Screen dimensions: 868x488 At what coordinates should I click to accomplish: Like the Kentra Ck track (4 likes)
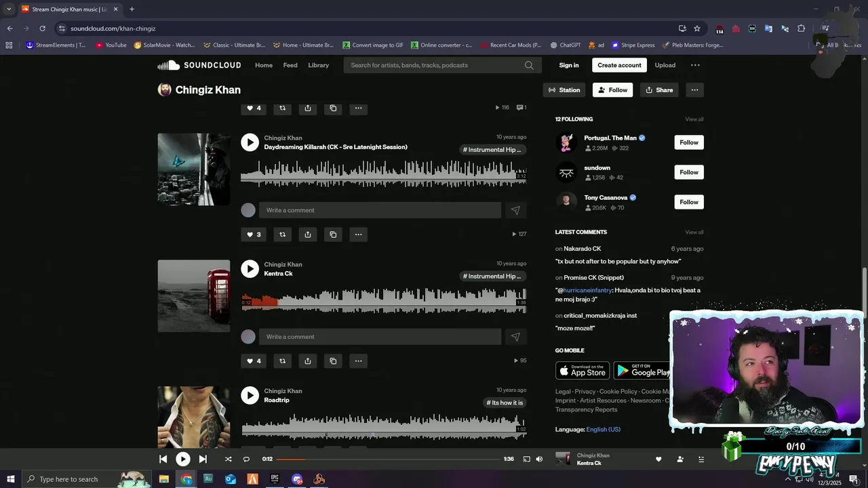coord(254,361)
